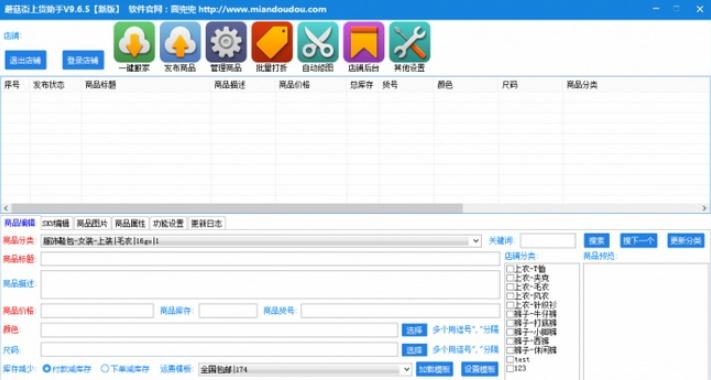Check the 上衣-针织衫 shop category
The height and width of the screenshot is (380, 711).
[510, 305]
